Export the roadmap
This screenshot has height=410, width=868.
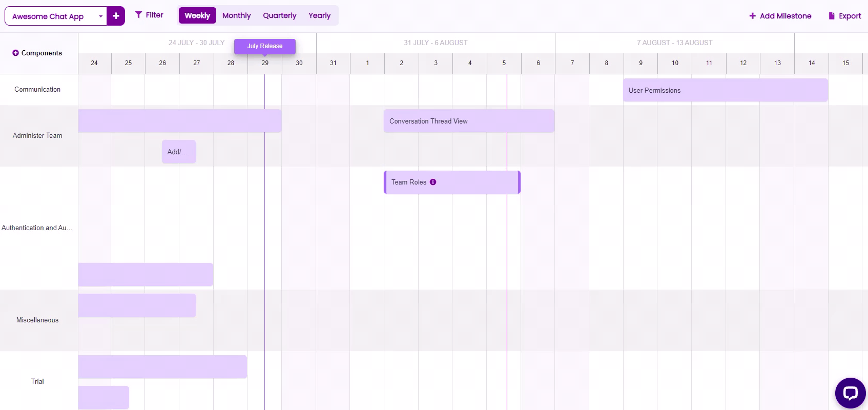click(845, 16)
